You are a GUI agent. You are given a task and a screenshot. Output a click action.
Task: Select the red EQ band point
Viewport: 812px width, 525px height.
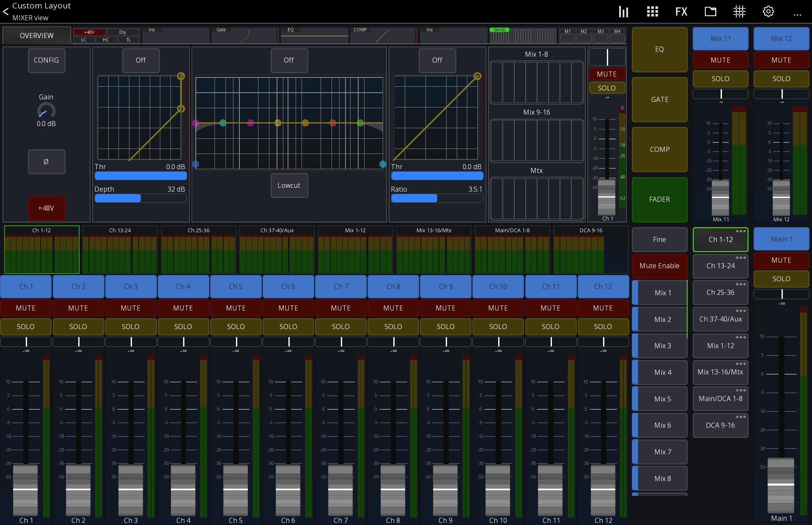[x=333, y=123]
